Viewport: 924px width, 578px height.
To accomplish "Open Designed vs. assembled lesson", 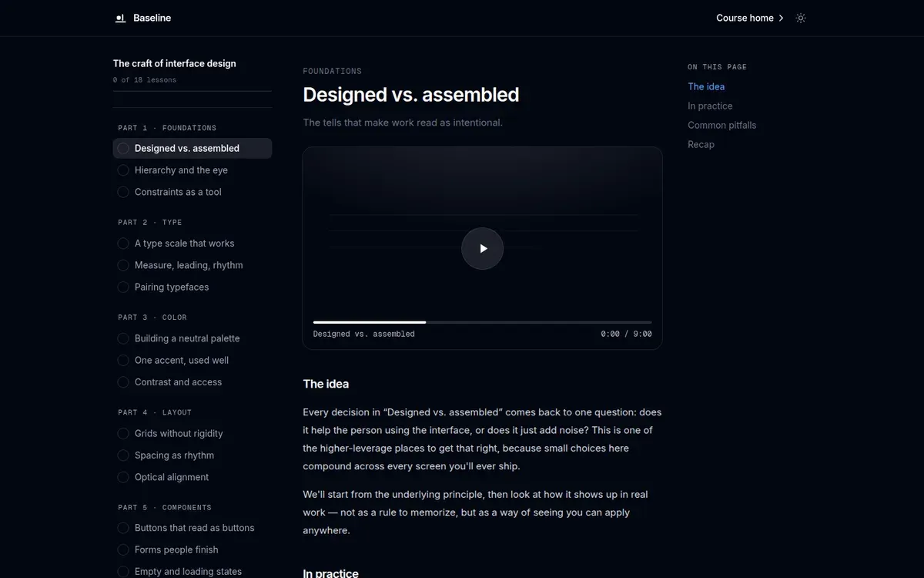I will click(192, 148).
